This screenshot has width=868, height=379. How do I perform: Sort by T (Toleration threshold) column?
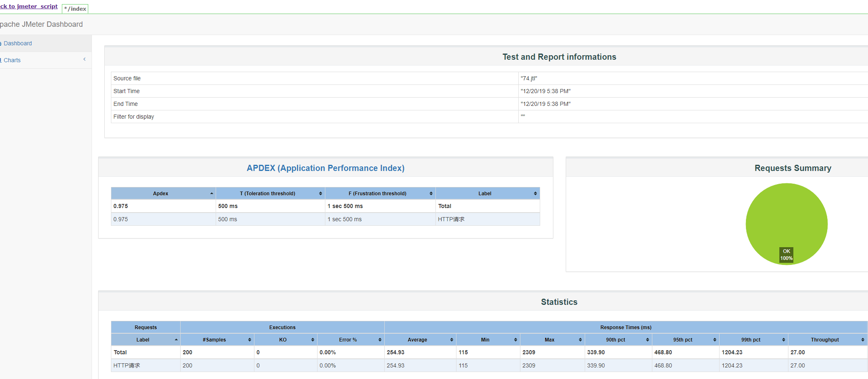(271, 193)
